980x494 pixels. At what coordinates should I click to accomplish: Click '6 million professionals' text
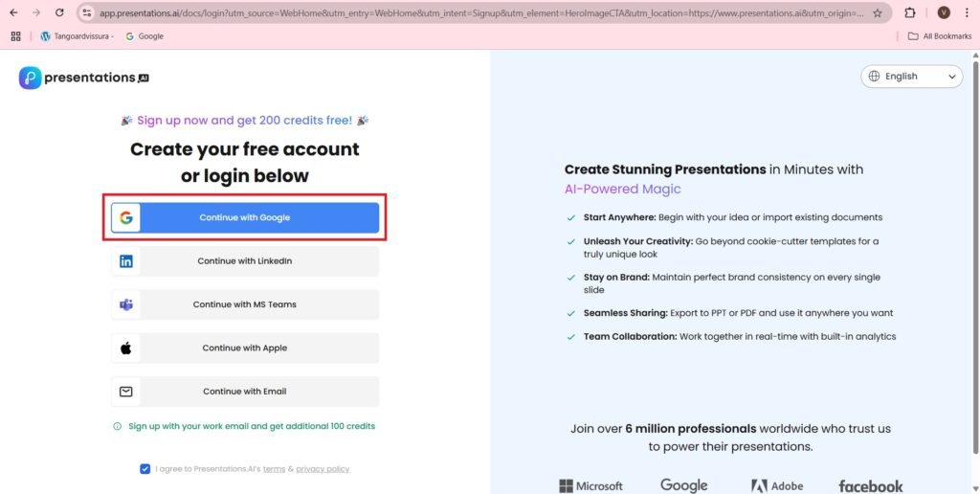click(691, 429)
